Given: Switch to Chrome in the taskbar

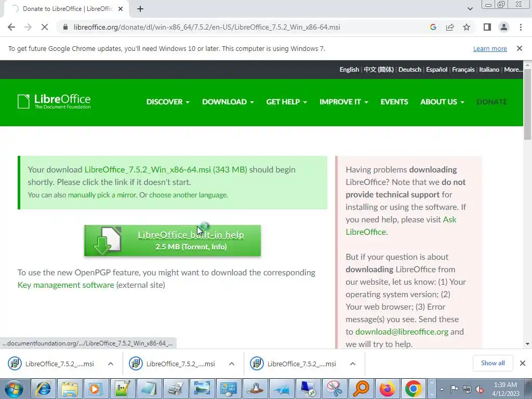Looking at the screenshot, I should click(413, 389).
